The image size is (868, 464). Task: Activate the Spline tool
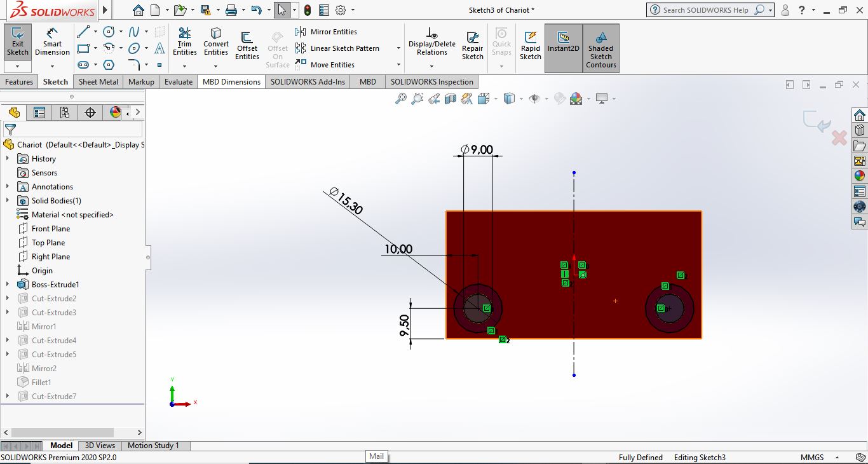point(134,32)
